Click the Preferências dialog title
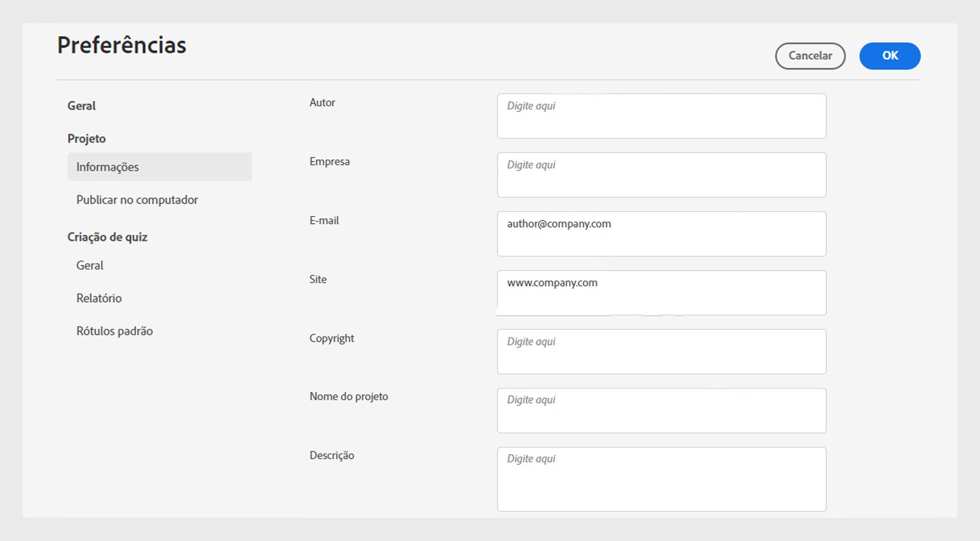The width and height of the screenshot is (980, 541). pyautogui.click(x=122, y=45)
